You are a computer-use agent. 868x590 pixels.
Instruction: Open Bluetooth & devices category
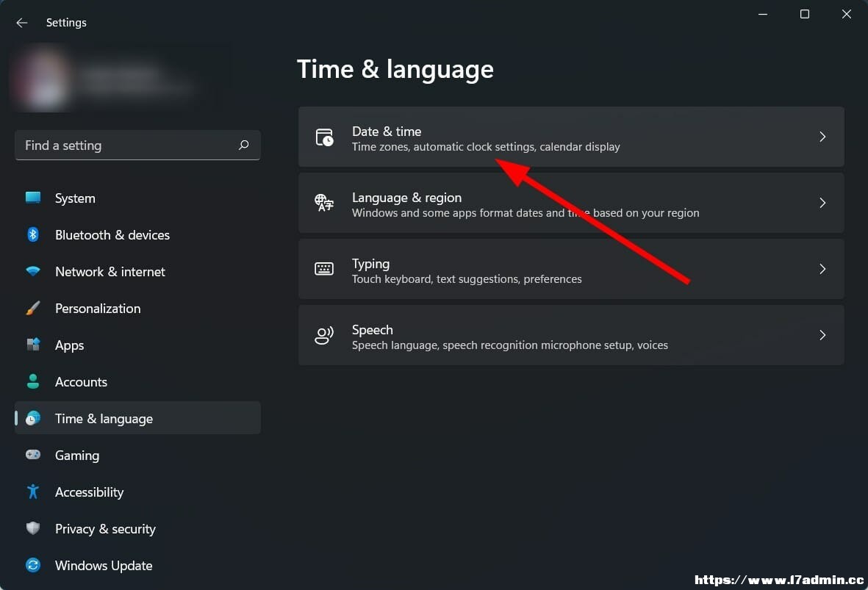click(137, 234)
